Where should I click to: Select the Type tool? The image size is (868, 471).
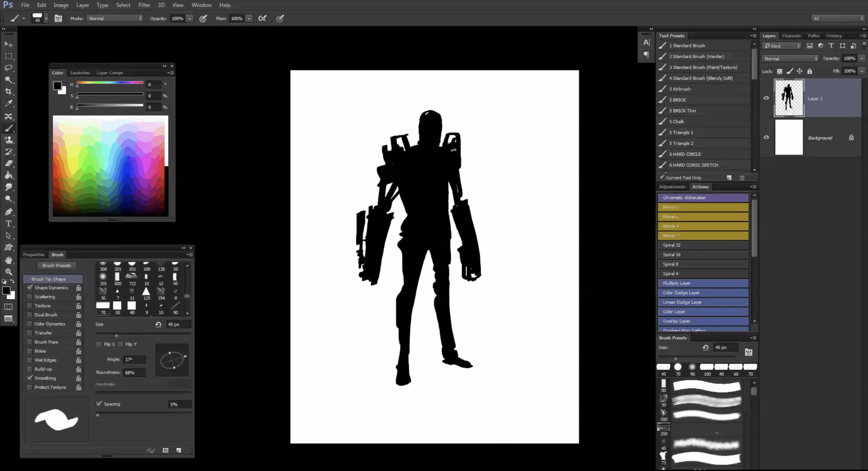[8, 224]
